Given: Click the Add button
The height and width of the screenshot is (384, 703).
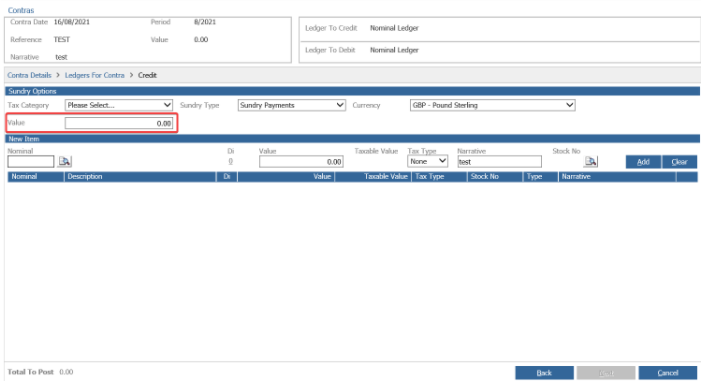Looking at the screenshot, I should click(x=643, y=162).
